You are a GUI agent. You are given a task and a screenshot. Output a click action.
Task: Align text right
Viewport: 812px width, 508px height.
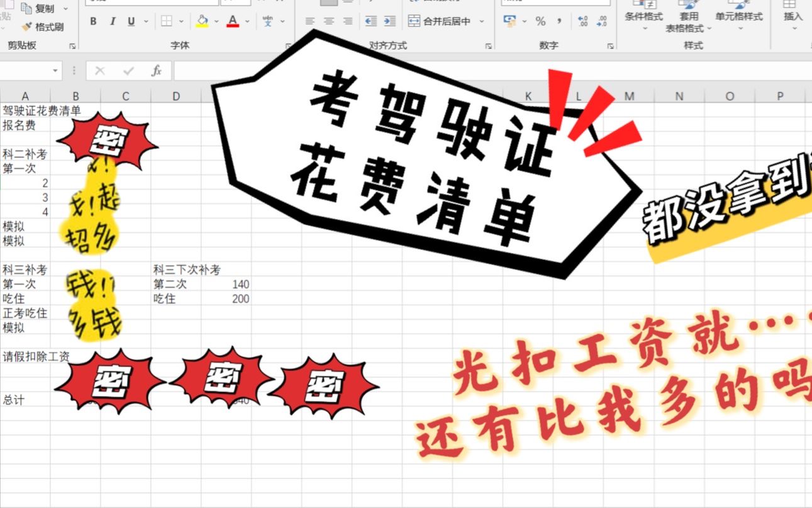point(347,21)
